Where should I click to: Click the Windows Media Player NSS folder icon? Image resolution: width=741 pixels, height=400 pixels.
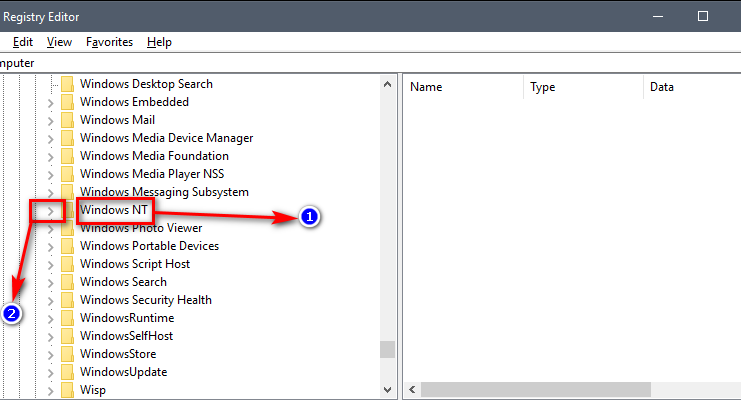click(x=68, y=174)
